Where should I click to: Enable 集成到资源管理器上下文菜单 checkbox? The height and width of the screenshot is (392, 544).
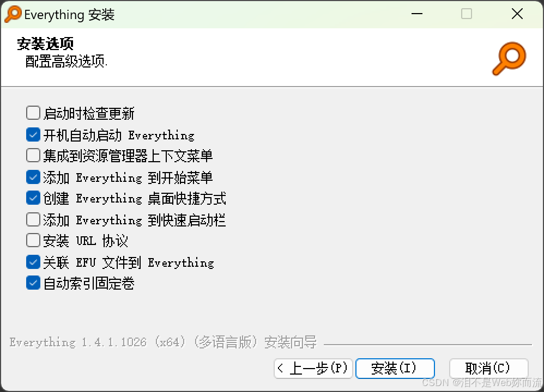33,156
